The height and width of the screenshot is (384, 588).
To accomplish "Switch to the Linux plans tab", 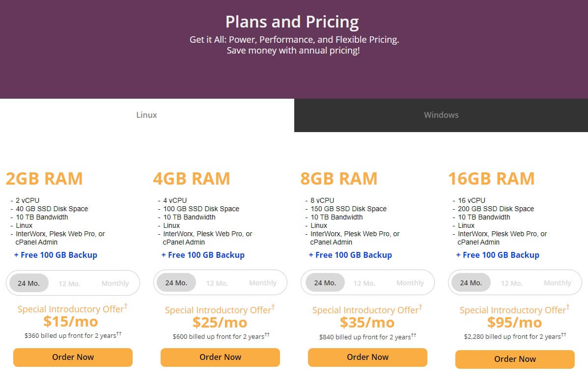I will click(x=146, y=115).
